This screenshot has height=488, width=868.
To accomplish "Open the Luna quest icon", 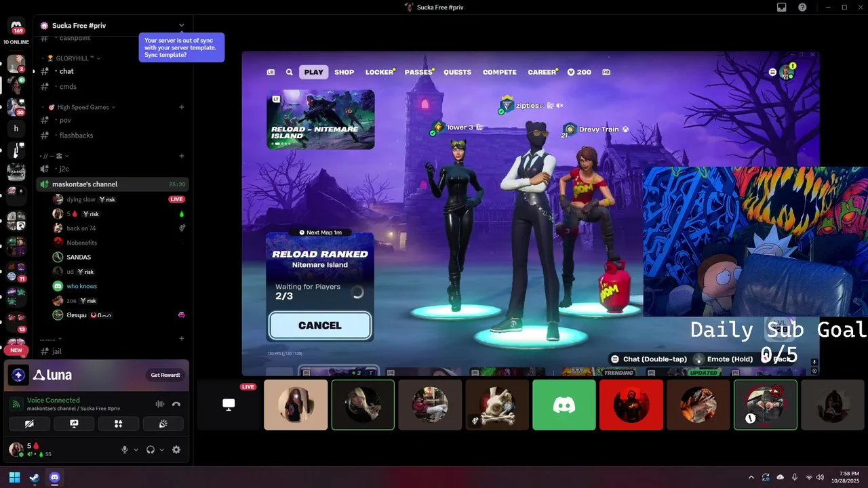I will [x=18, y=375].
